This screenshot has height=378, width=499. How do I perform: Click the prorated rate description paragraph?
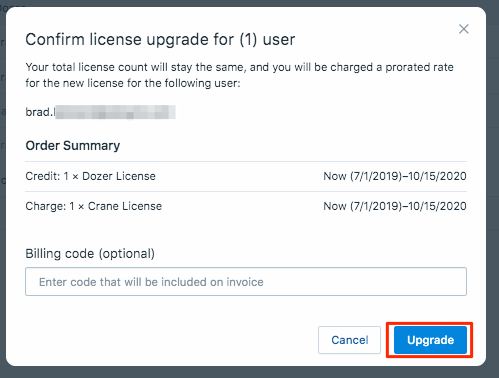[x=239, y=75]
